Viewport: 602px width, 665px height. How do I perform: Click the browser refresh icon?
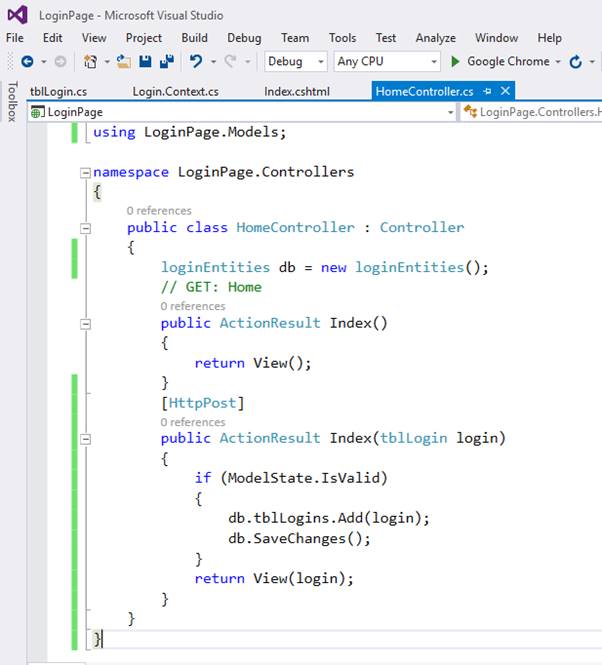click(x=575, y=62)
